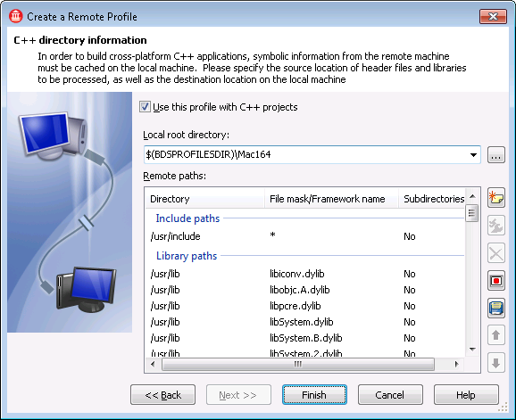Screen dimensions: 516x420
Task: Expand the Local root directory dropdown
Action: 473,155
